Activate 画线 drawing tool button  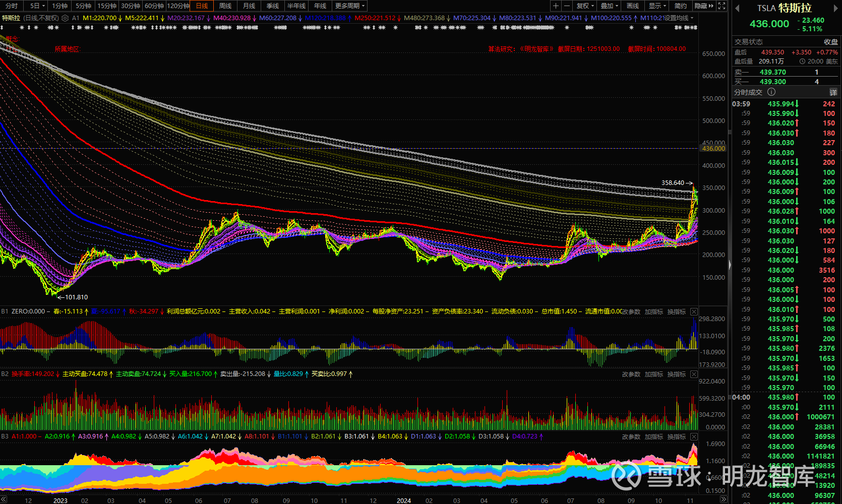coord(633,6)
